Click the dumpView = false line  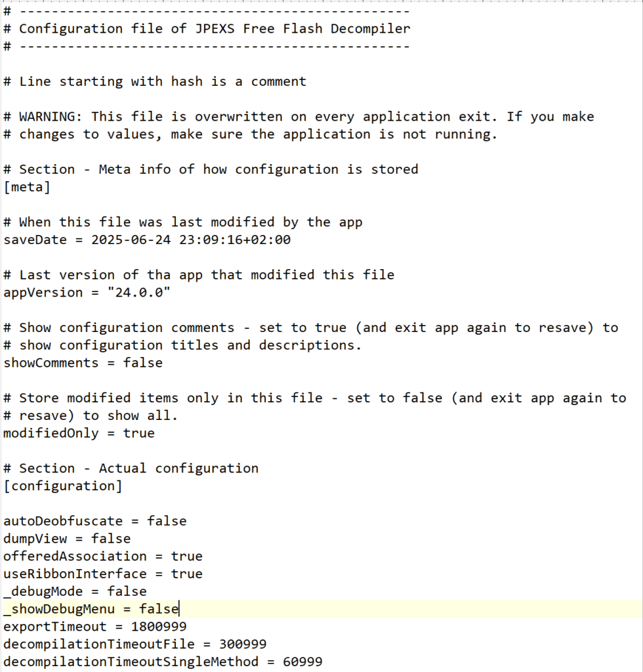[68, 538]
